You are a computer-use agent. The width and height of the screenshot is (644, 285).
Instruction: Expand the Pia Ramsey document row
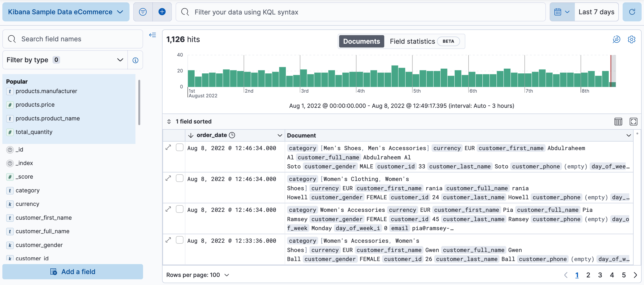pos(168,209)
